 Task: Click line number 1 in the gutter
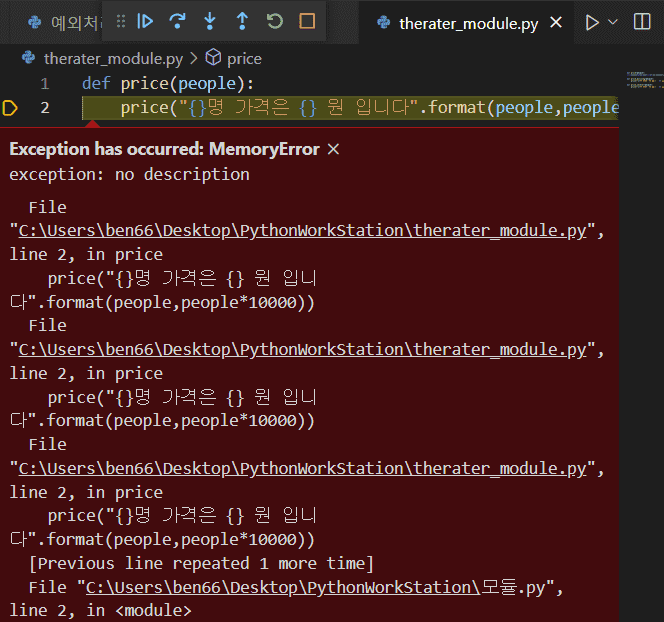pyautogui.click(x=45, y=83)
